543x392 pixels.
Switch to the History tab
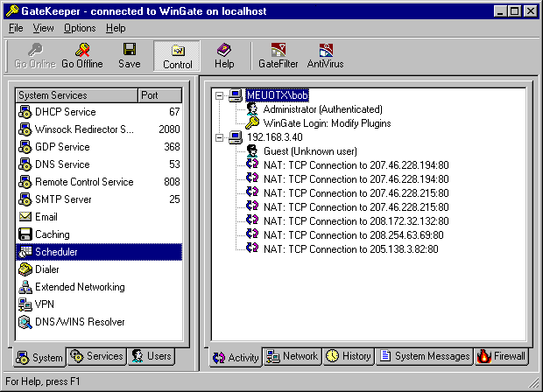point(349,356)
